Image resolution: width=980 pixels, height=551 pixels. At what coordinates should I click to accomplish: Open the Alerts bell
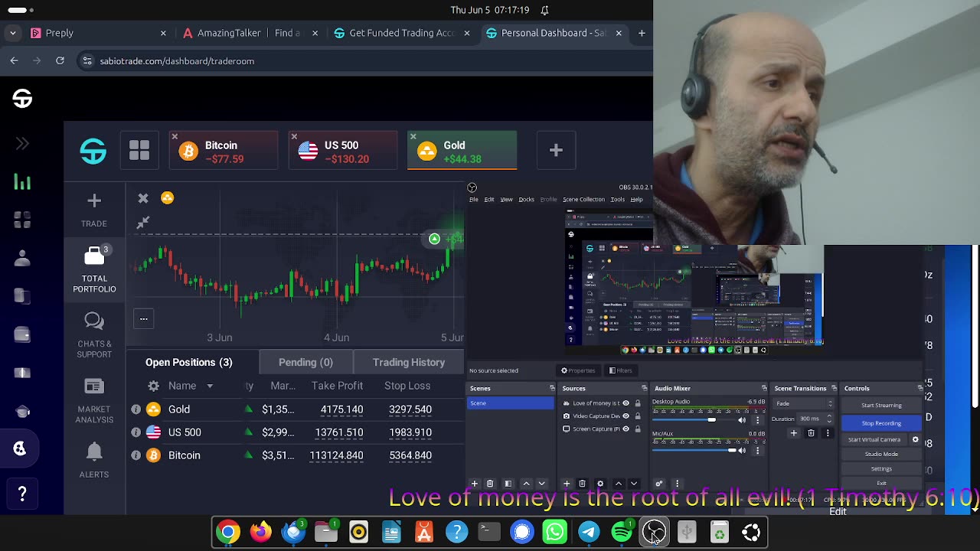click(94, 460)
